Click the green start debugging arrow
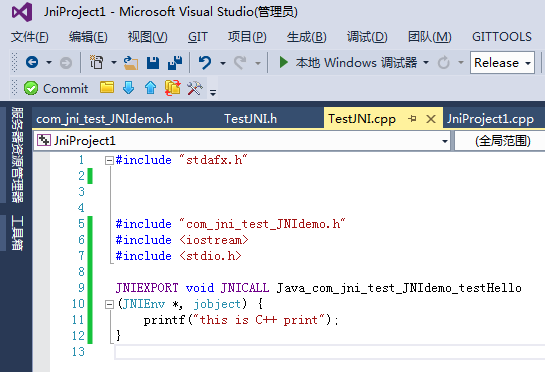Screen dimensions: 545x372 pos(283,63)
